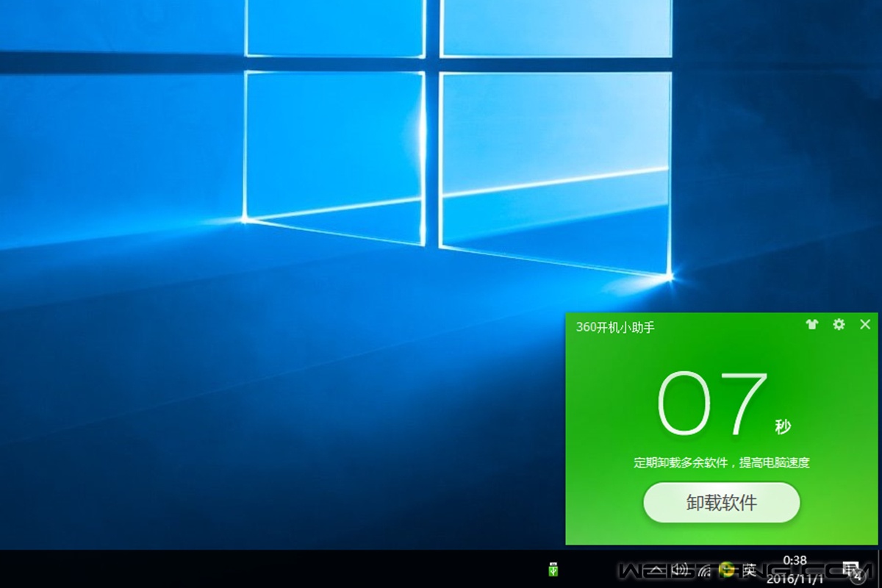Open the skin (shirt) icon in 360 assistant
This screenshot has height=588, width=882.
[811, 324]
